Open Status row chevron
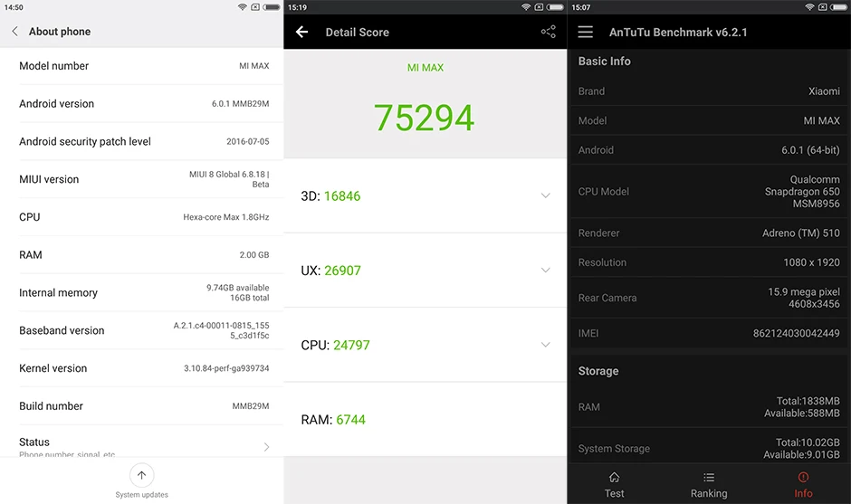 266,447
